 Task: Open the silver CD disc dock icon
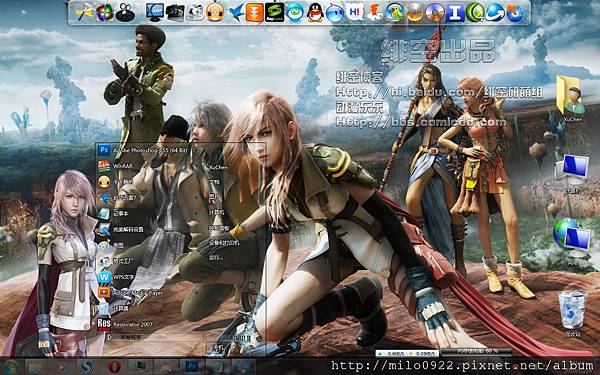click(435, 13)
